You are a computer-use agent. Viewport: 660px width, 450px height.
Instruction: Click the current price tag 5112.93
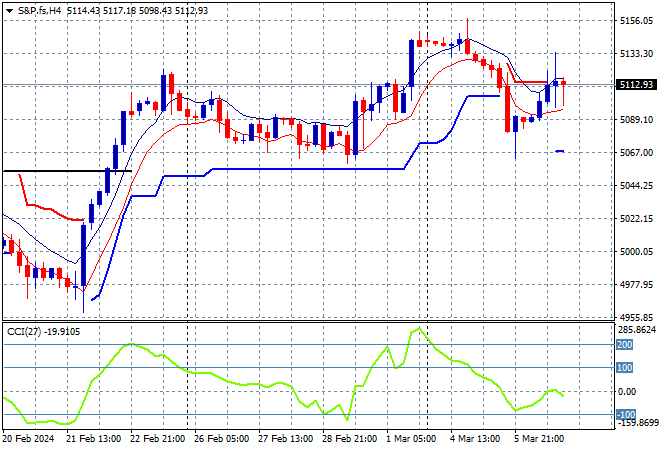point(635,86)
